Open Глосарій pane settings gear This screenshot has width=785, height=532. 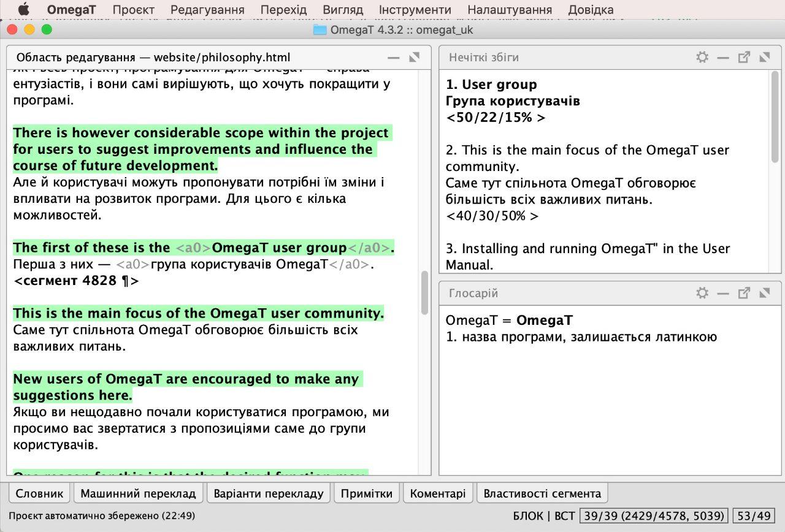[x=702, y=293]
